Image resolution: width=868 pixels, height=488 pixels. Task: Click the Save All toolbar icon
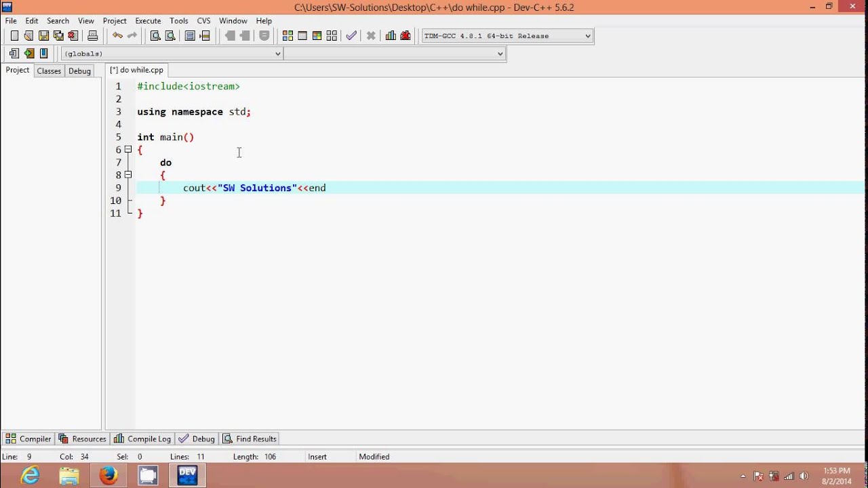coord(58,36)
